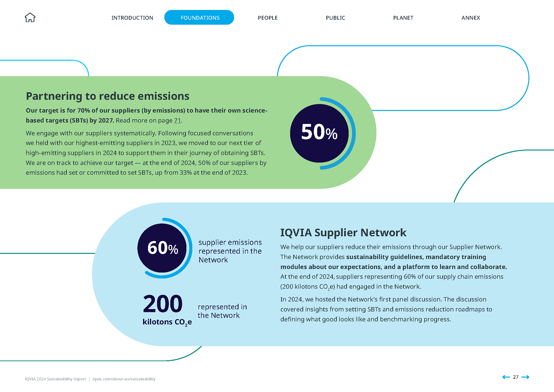Follow the page 71 link
The height and width of the screenshot is (392, 554).
177,120
